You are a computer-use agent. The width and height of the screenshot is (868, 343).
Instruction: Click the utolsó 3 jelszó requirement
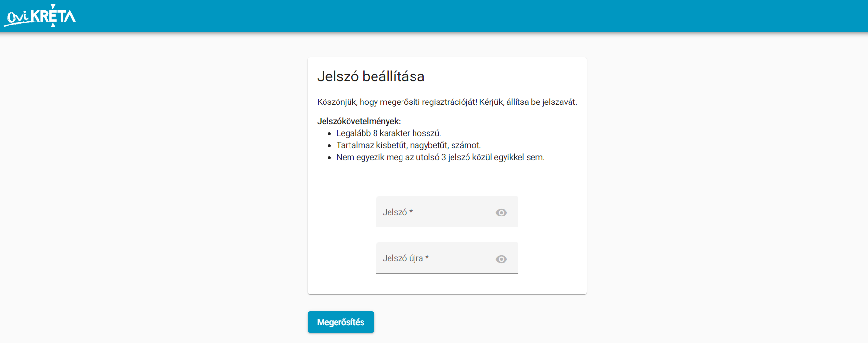coord(440,157)
